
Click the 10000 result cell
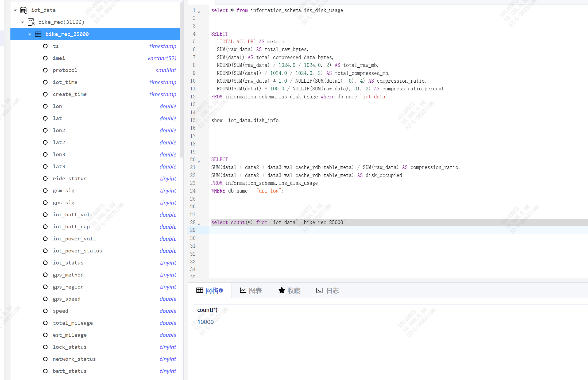[x=206, y=322]
